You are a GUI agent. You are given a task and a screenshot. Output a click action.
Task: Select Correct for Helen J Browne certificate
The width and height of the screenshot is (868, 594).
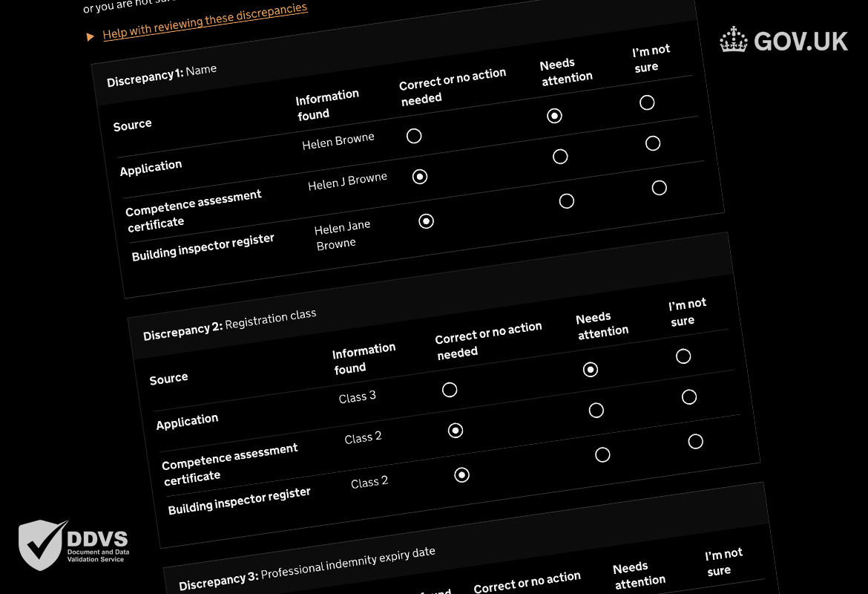[420, 177]
